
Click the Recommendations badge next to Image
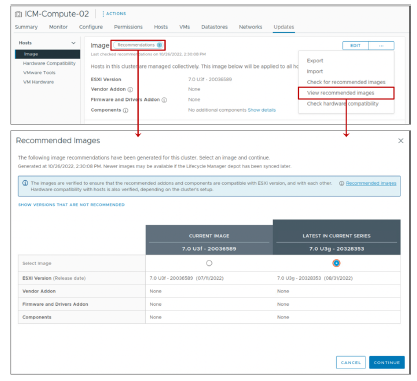[138, 45]
